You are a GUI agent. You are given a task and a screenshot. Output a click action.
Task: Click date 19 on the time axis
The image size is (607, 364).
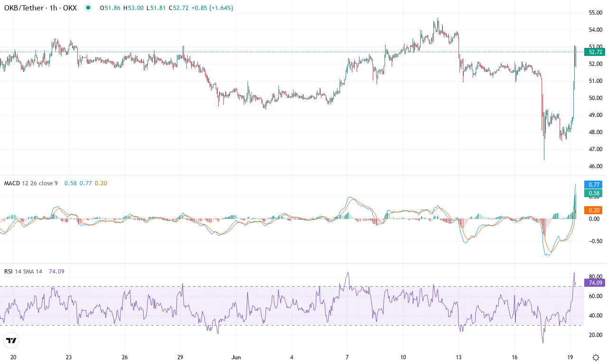tap(570, 357)
